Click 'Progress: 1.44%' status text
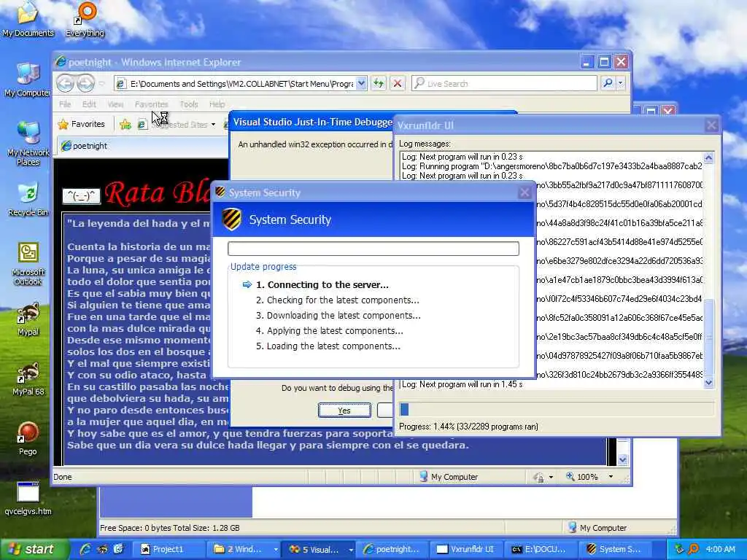The image size is (747, 560). coord(468,426)
